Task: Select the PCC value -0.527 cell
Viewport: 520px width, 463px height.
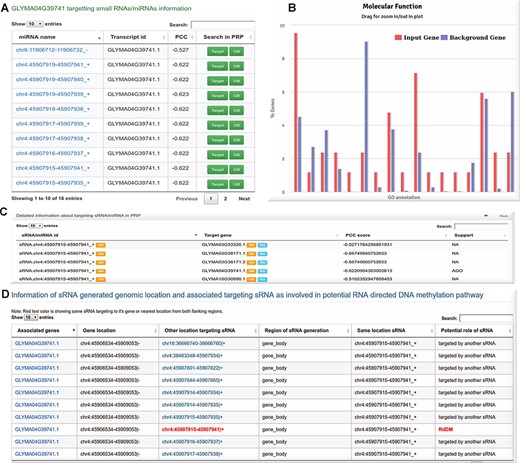Action: click(182, 51)
